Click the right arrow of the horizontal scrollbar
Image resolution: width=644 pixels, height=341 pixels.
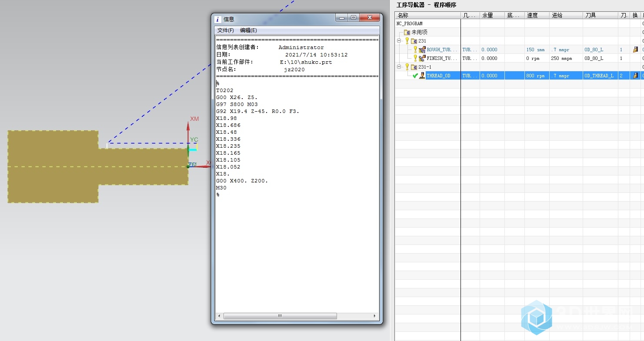375,316
